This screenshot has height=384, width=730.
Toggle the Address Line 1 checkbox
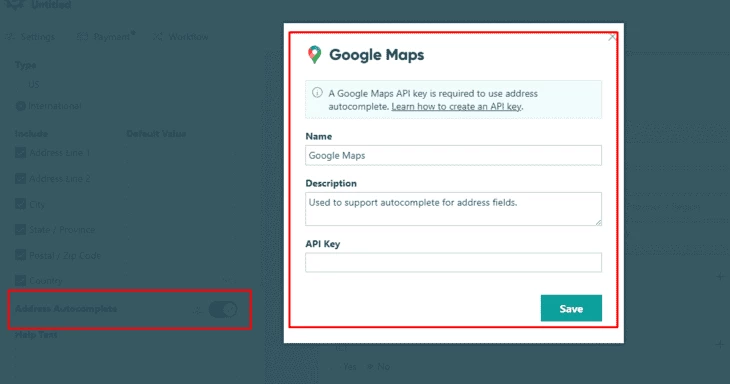point(20,153)
